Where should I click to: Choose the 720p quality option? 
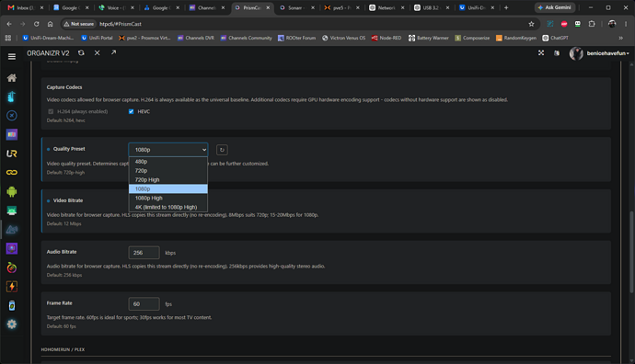168,171
